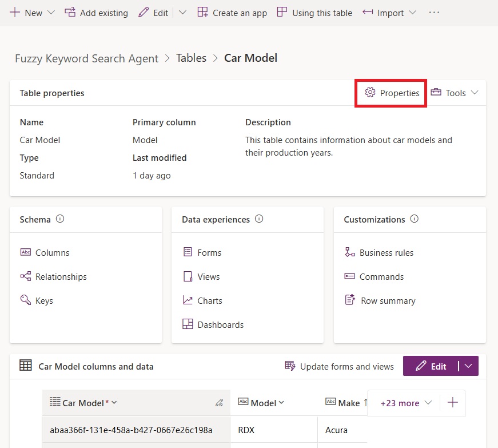Open the Views link
Viewport: 498px width, 448px height.
pos(208,277)
